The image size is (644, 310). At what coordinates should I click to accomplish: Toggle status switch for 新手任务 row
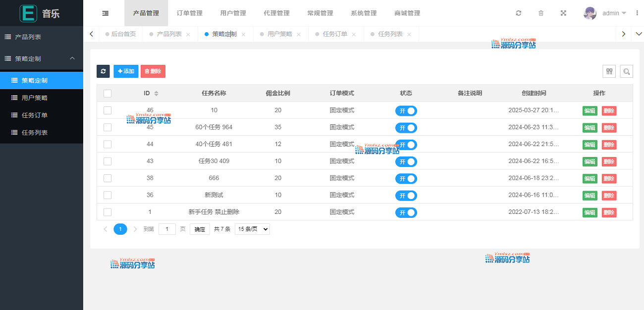tap(406, 213)
